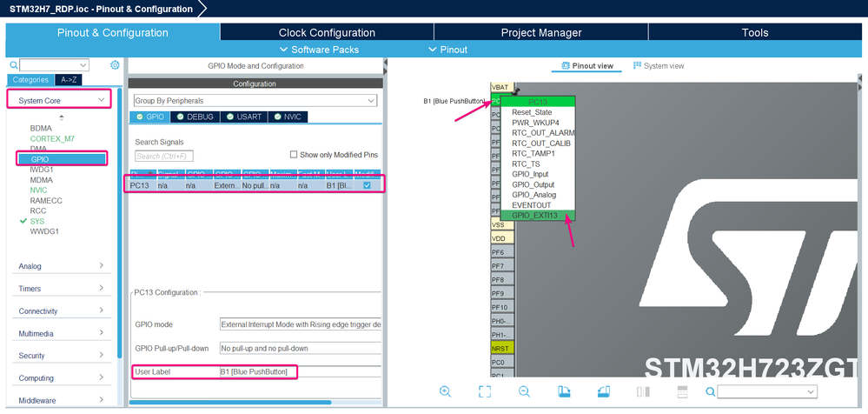Select Pinout & Configuration tab

(113, 33)
